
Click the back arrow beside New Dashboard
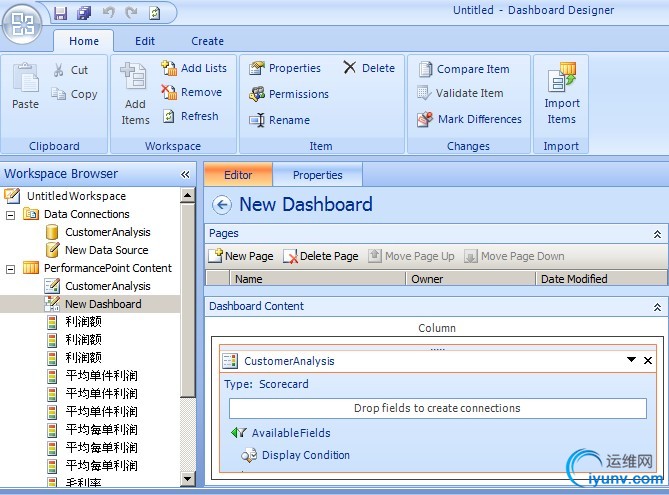[x=222, y=205]
